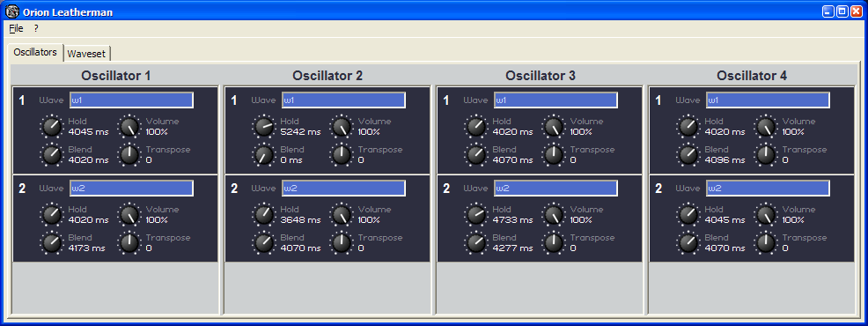Select the Oscillators tab
The width and height of the screenshot is (868, 326).
(35, 52)
